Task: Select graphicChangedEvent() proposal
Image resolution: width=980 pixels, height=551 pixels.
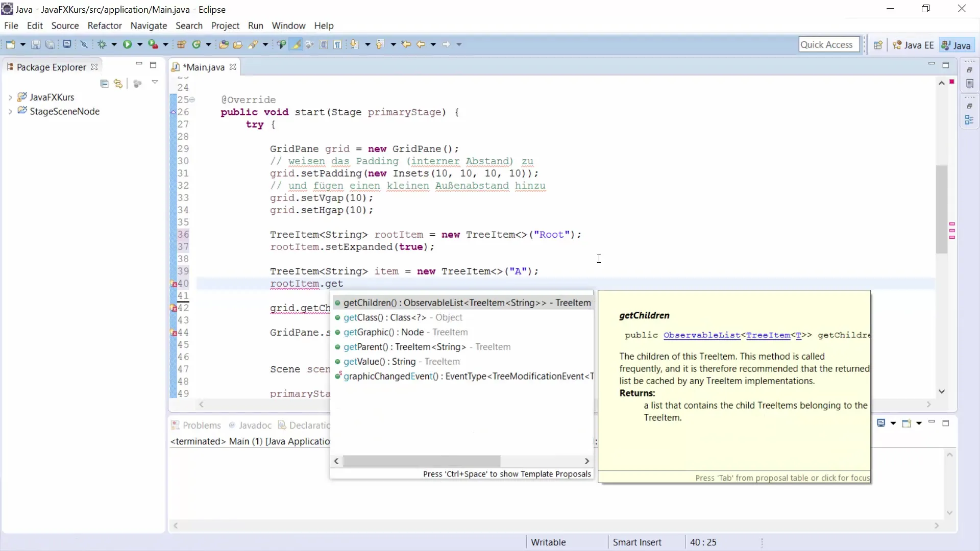Action: coord(462,377)
